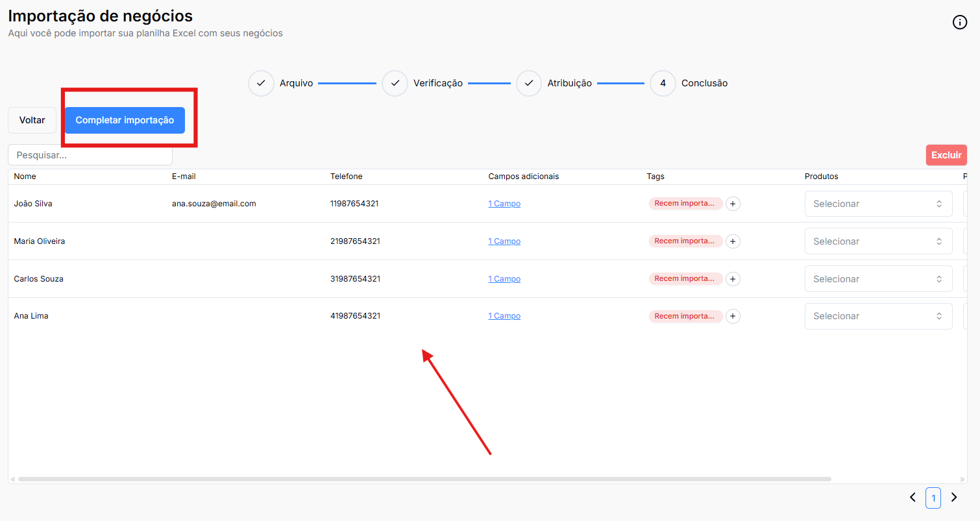The image size is (980, 521).
Task: Click the E-mail column header
Action: click(184, 176)
